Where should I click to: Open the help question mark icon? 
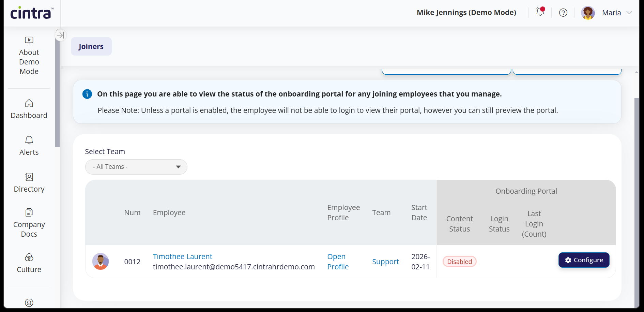pos(563,13)
